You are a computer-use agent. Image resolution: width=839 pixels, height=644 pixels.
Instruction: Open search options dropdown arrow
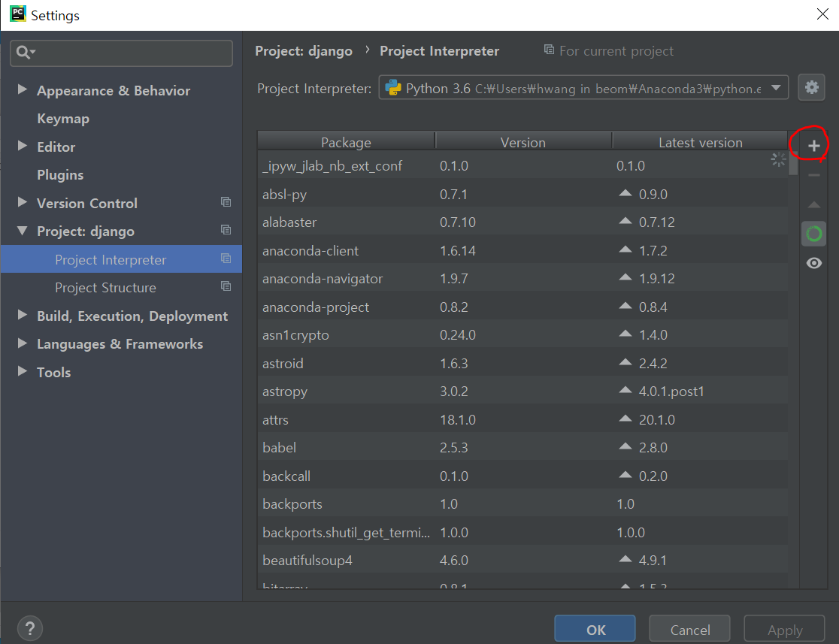[x=33, y=52]
